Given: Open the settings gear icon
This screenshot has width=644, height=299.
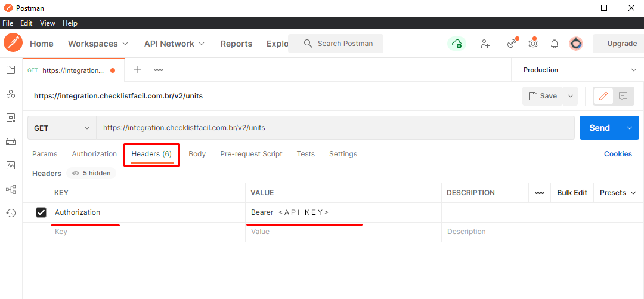Looking at the screenshot, I should pyautogui.click(x=533, y=43).
